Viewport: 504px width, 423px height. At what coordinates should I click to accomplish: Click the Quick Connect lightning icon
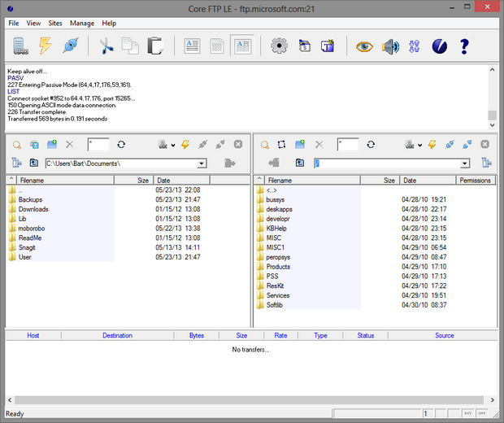pos(45,46)
